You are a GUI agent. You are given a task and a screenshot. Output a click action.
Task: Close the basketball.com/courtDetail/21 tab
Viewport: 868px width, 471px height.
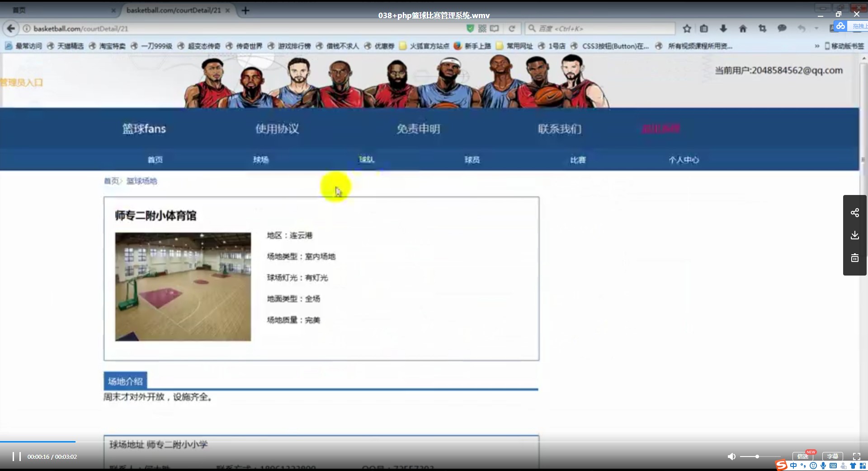click(x=227, y=10)
